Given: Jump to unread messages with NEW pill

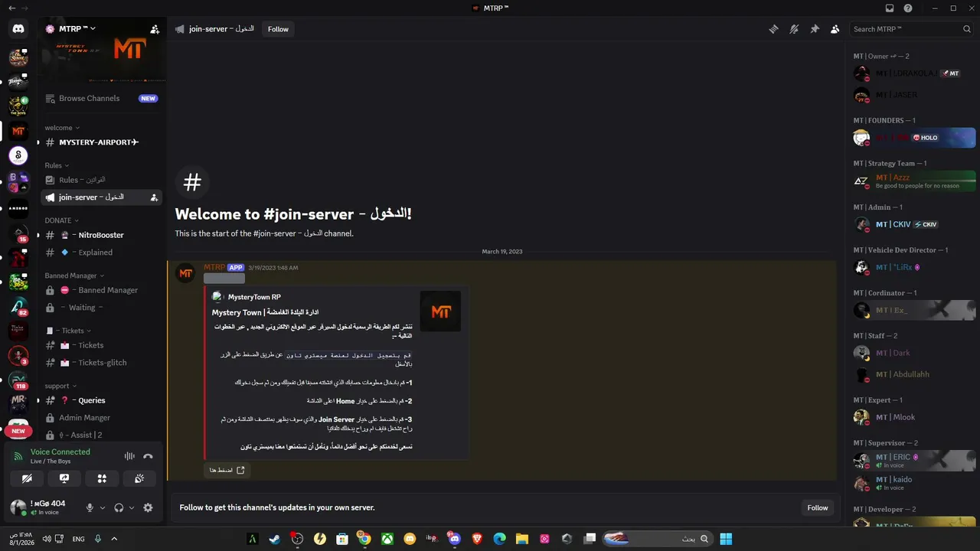Looking at the screenshot, I should tap(18, 431).
